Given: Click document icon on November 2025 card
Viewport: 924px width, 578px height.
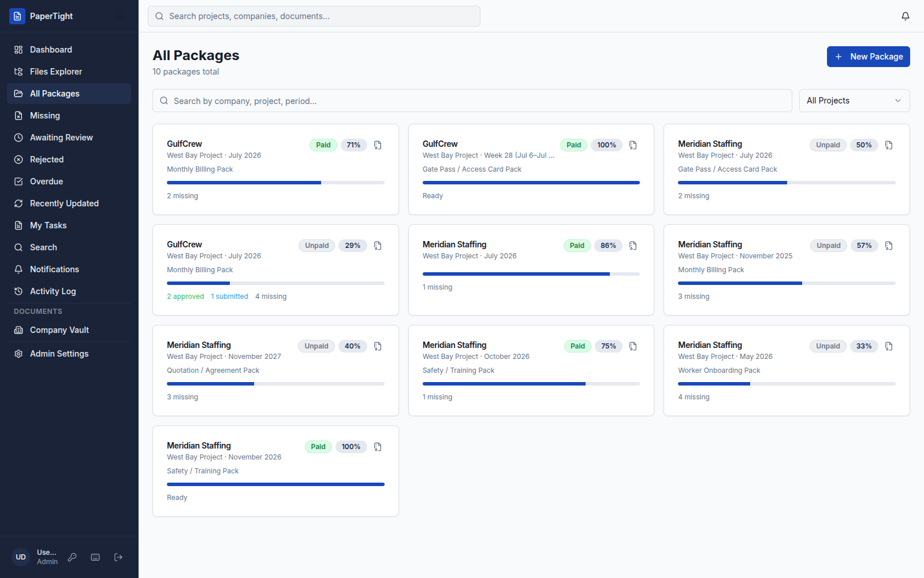Looking at the screenshot, I should [889, 246].
